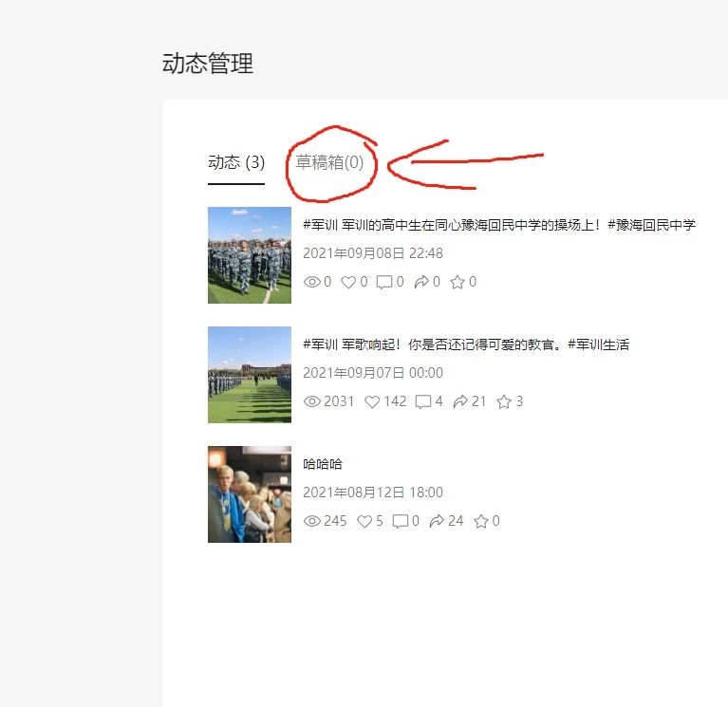Open the 军歌响起 post thumbnail

click(250, 375)
